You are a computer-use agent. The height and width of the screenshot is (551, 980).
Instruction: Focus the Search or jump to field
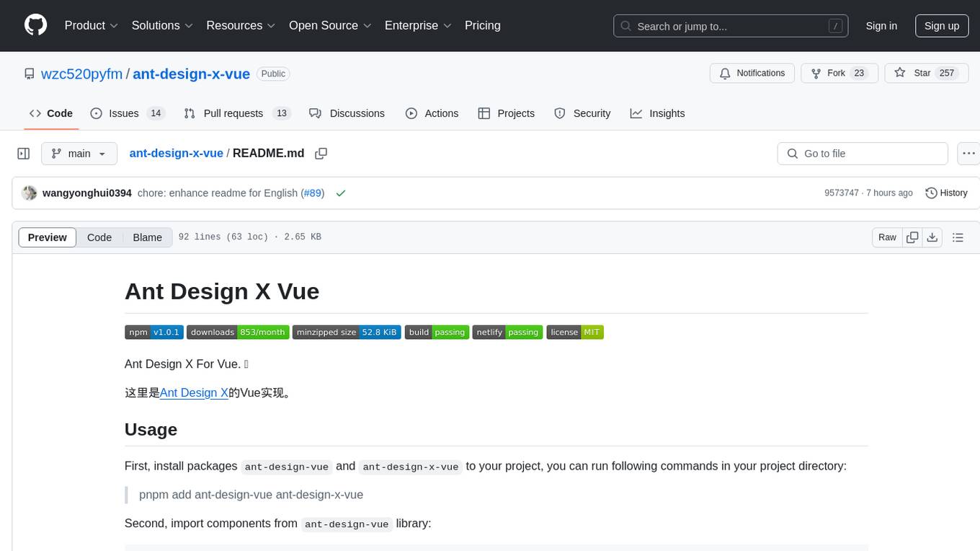coord(731,26)
